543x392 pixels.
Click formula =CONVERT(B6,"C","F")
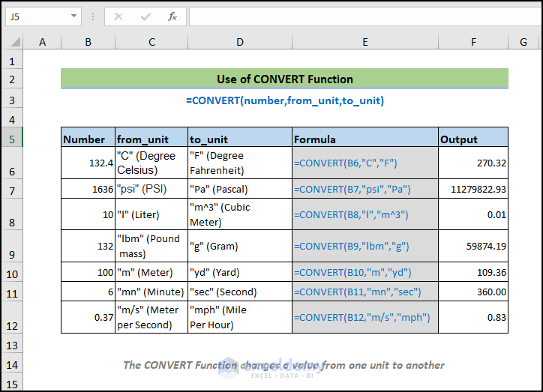365,163
